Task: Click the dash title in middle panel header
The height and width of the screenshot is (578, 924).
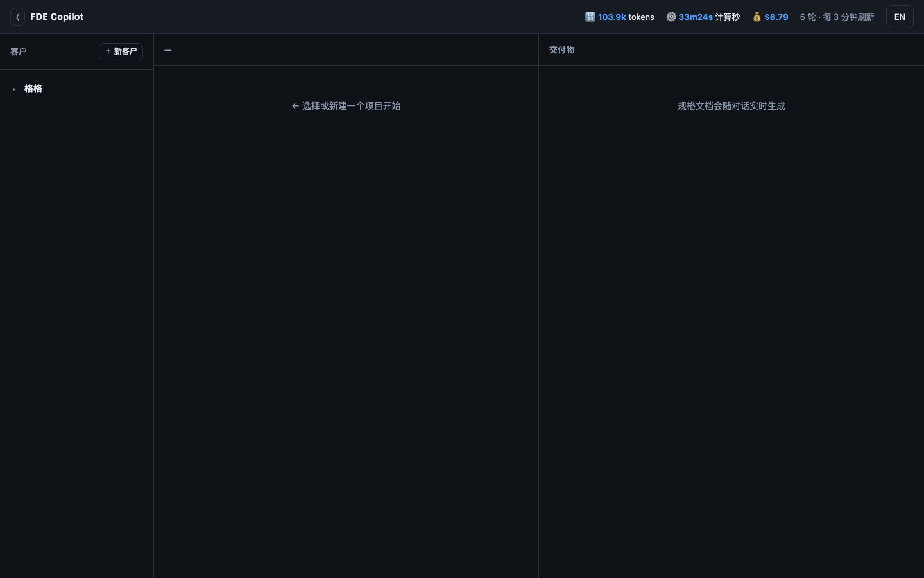Action: click(168, 50)
